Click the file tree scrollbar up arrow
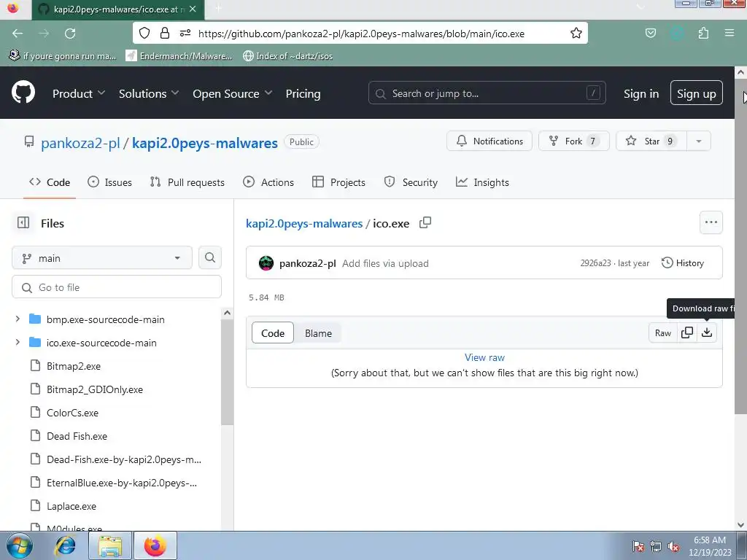The height and width of the screenshot is (560, 747). [x=228, y=313]
